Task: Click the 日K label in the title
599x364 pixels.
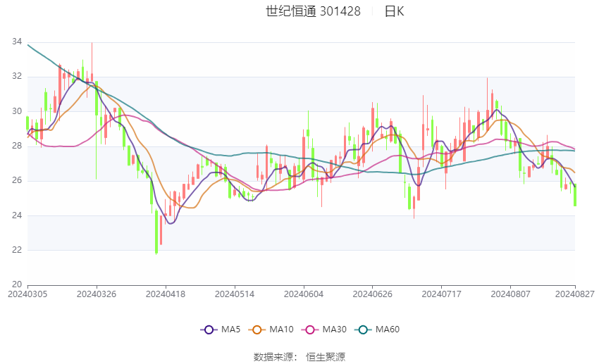Action: coord(394,11)
